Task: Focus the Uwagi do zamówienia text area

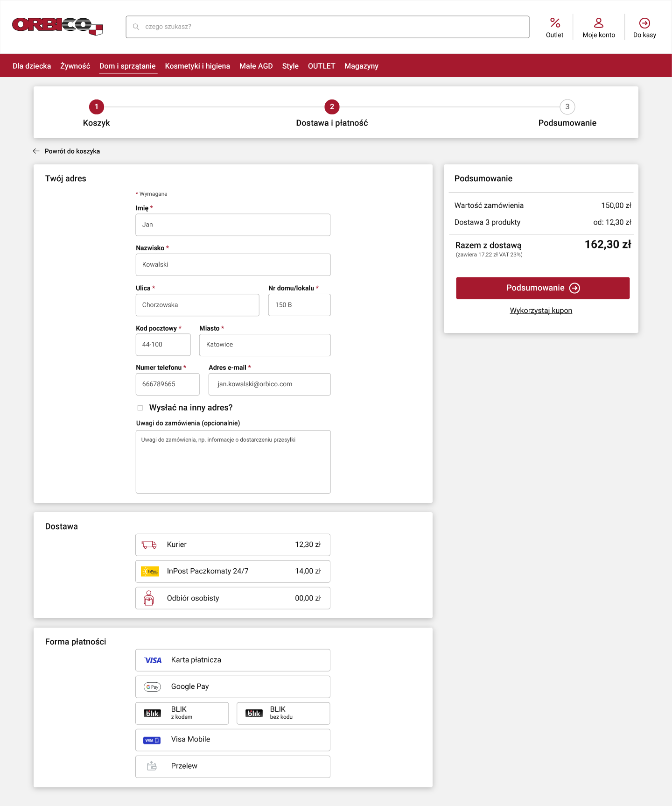Action: coord(233,461)
